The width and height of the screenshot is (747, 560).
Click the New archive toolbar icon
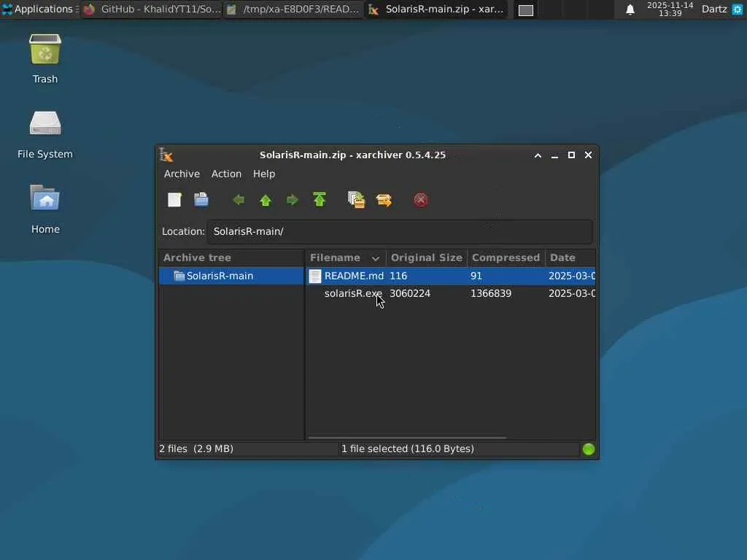[x=174, y=200]
